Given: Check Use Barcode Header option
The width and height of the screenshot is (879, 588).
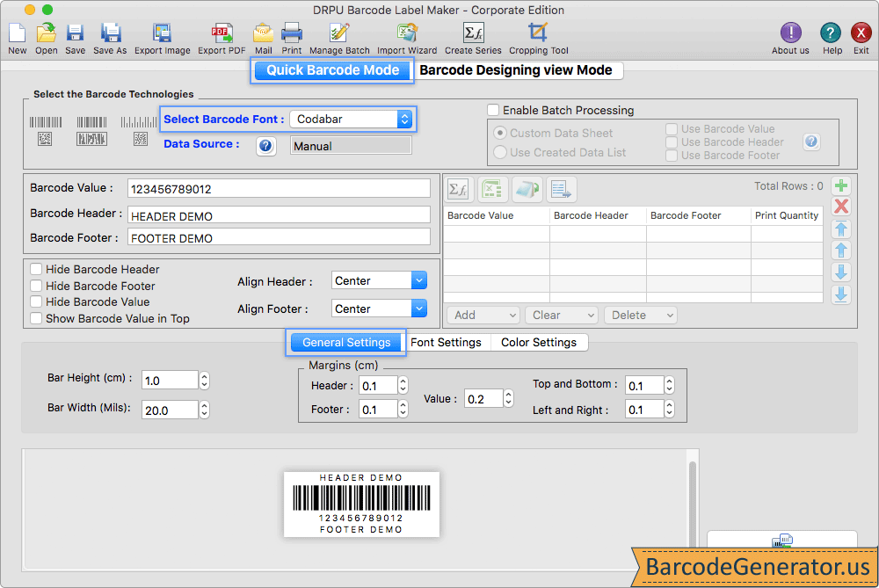Looking at the screenshot, I should 671,142.
